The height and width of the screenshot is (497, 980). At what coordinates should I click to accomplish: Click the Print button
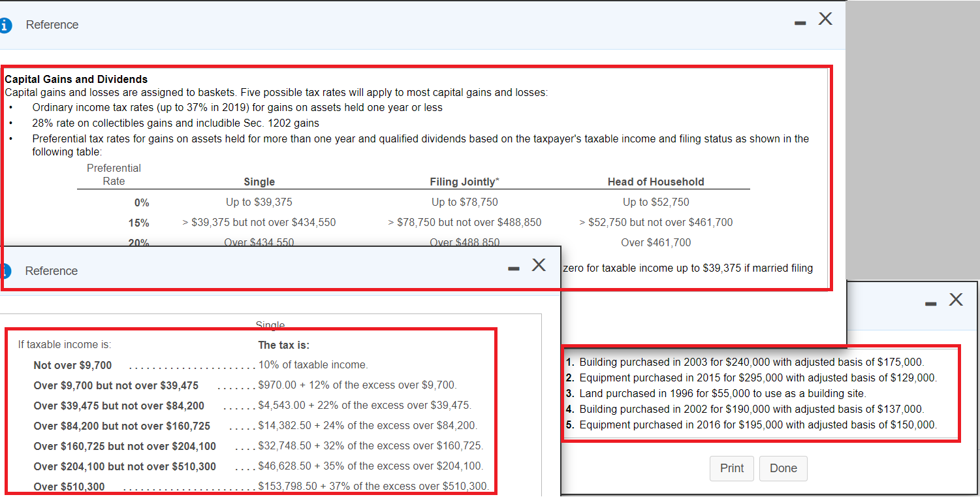(x=732, y=468)
